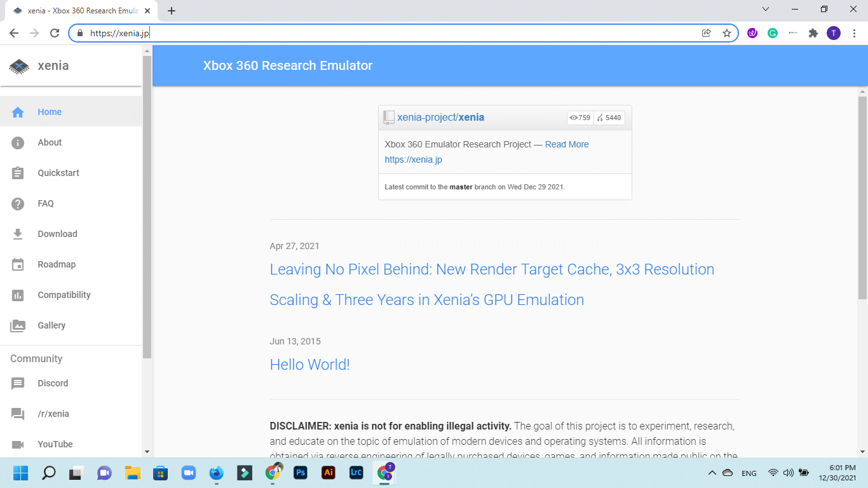Viewport: 868px width, 488px height.
Task: Click the Xbox 360 Research Emulator heading
Action: click(288, 65)
